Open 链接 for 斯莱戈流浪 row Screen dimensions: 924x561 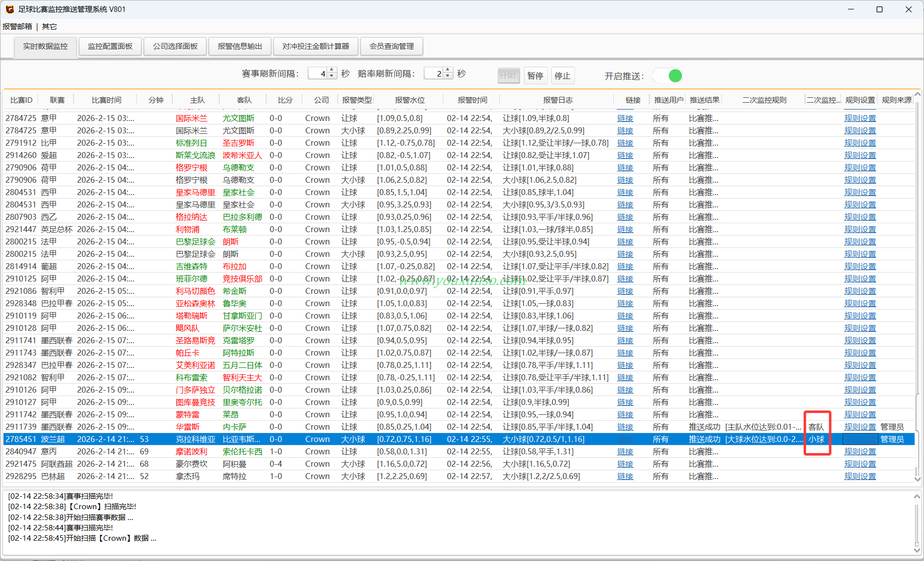(625, 156)
